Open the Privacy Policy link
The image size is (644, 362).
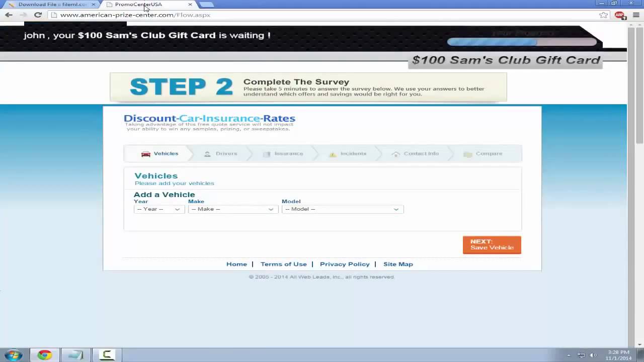345,264
